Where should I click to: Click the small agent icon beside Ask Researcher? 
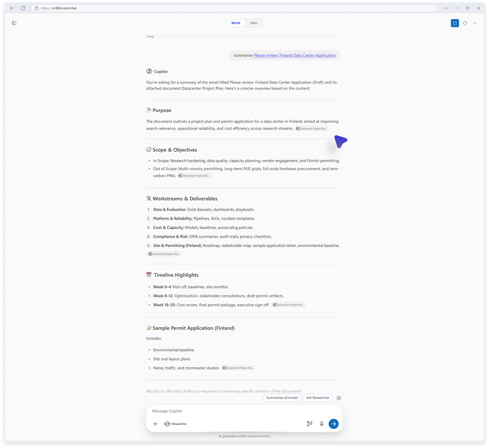click(338, 398)
